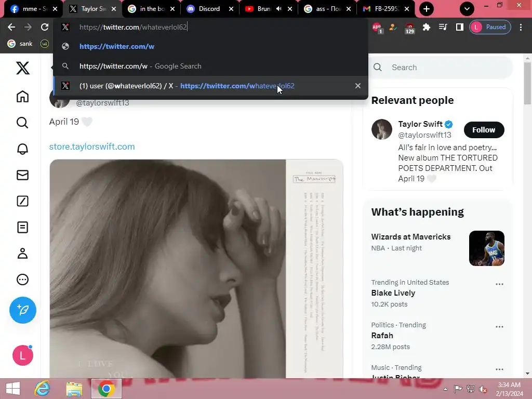Viewport: 532px width, 399px height.
Task: Open new tab with plus button
Action: 427,9
